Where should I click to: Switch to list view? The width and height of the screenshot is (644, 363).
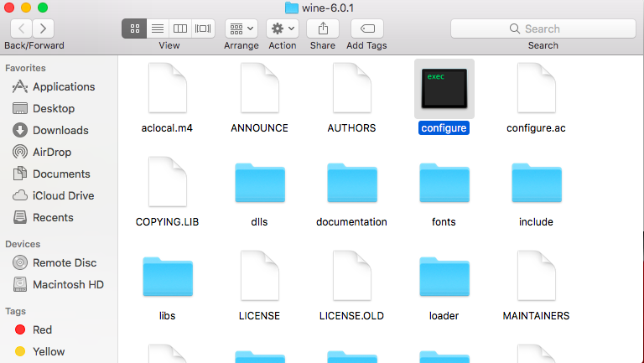158,29
